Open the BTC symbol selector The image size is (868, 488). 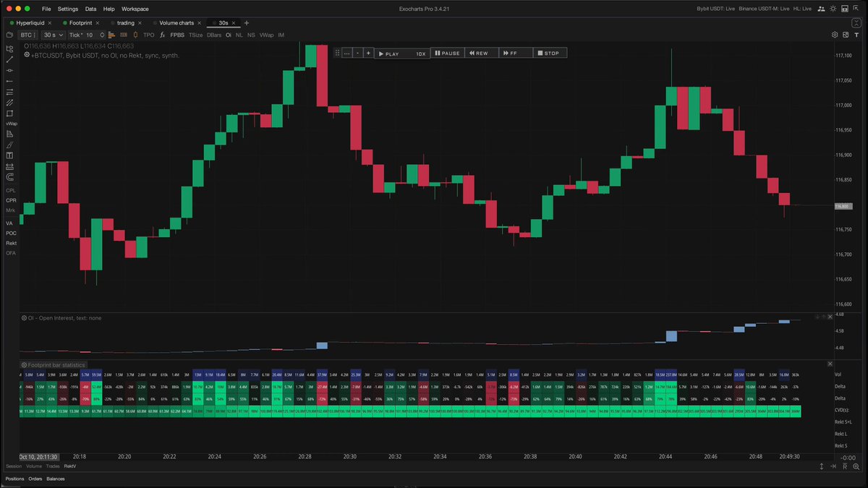[x=28, y=35]
